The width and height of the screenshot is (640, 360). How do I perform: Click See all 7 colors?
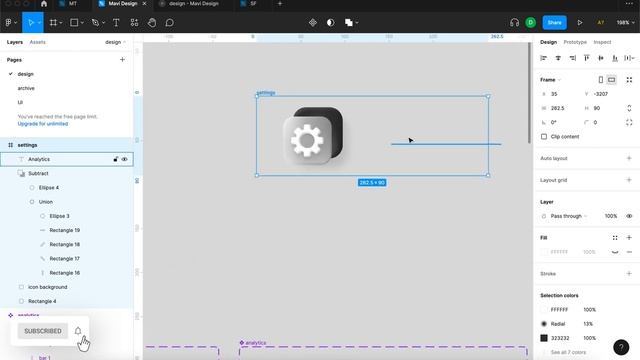(568, 352)
